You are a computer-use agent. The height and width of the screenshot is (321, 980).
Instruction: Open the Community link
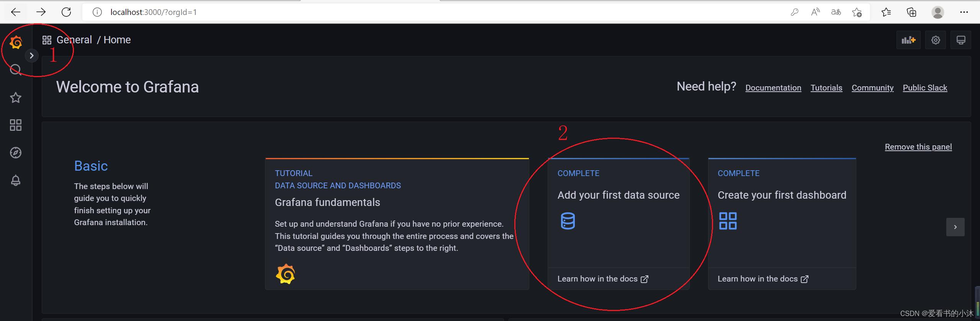tap(872, 88)
